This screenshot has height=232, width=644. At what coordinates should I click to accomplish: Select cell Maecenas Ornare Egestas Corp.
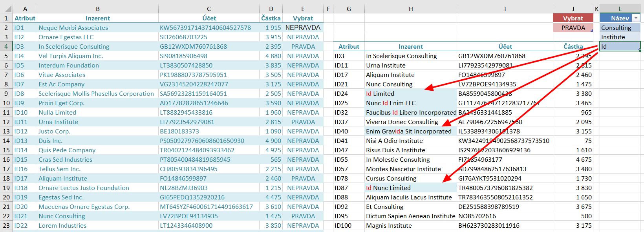[98, 206]
